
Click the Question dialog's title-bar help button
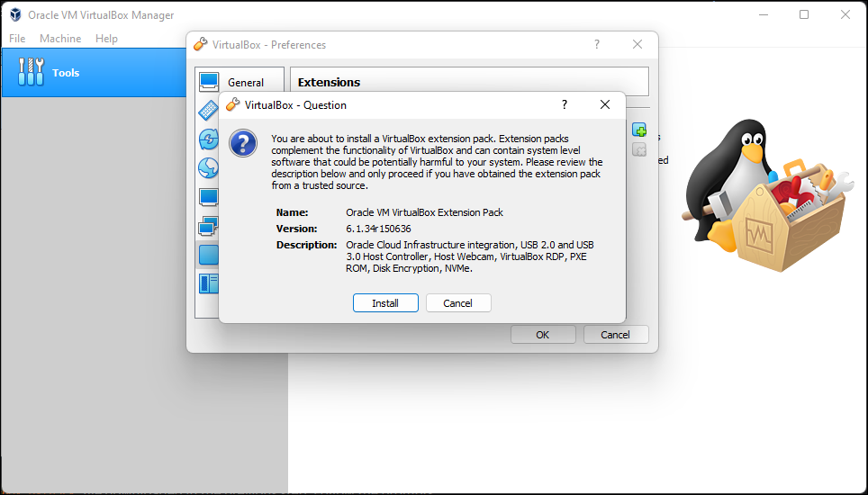coord(565,104)
